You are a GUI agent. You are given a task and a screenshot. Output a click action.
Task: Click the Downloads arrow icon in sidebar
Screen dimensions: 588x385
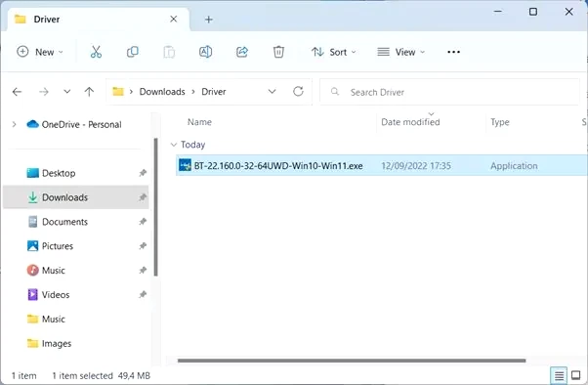coord(32,197)
